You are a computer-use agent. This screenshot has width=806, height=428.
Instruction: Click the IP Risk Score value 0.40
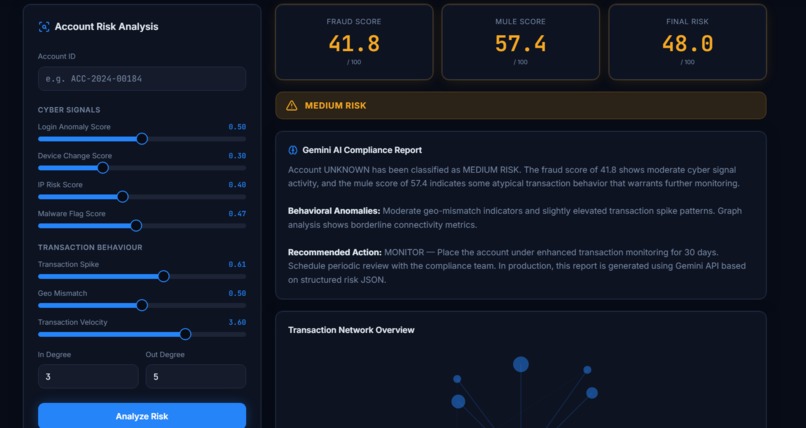237,184
